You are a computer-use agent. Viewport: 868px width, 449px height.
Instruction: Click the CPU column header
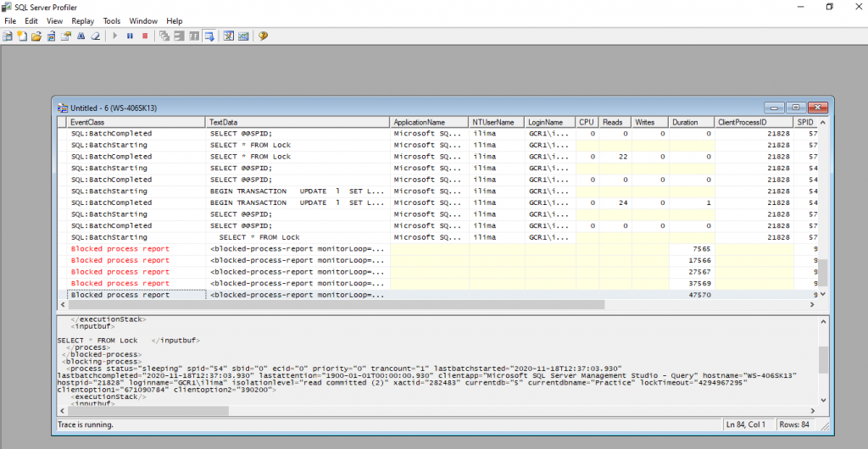(587, 122)
